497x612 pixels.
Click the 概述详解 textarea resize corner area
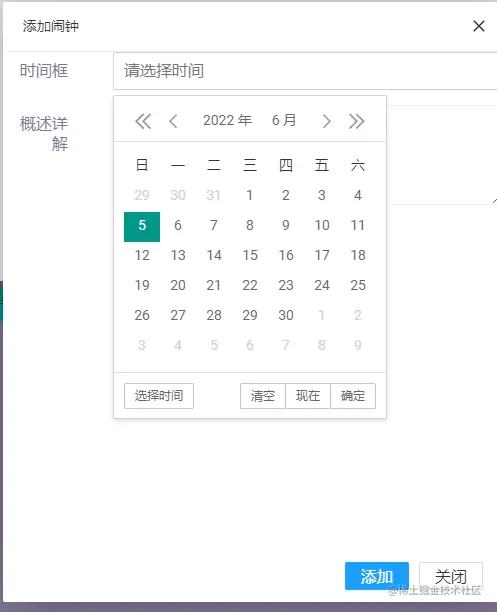click(x=494, y=201)
